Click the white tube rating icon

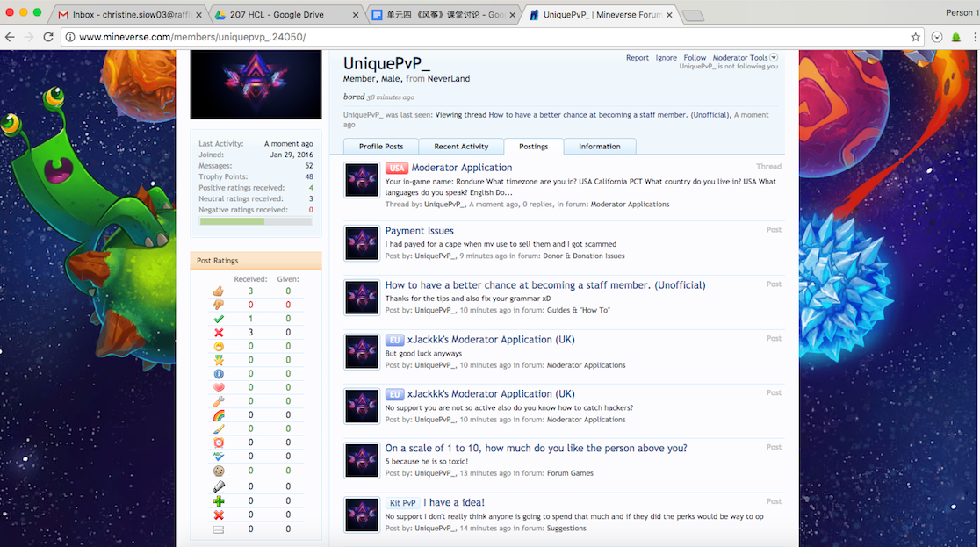point(218,486)
